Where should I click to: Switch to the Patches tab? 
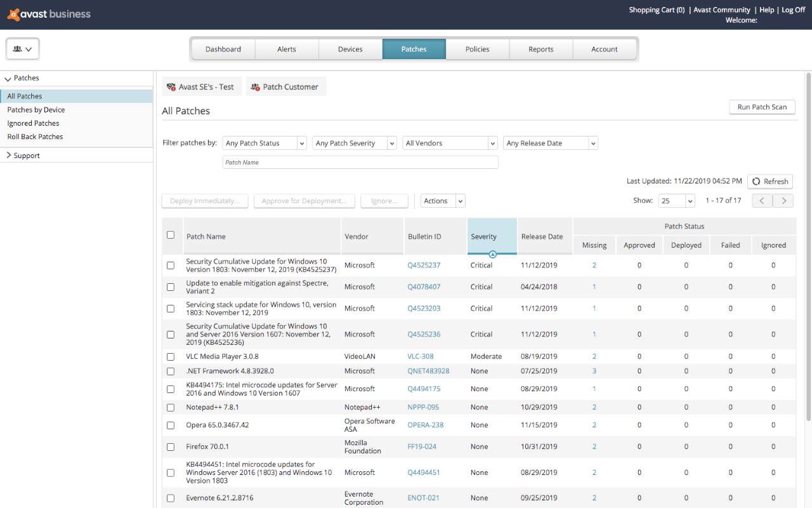(x=414, y=49)
